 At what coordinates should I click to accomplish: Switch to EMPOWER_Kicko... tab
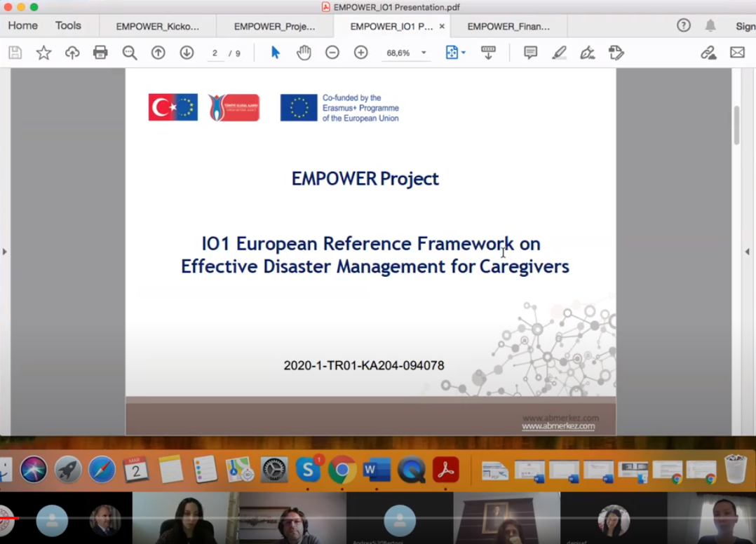pos(157,27)
